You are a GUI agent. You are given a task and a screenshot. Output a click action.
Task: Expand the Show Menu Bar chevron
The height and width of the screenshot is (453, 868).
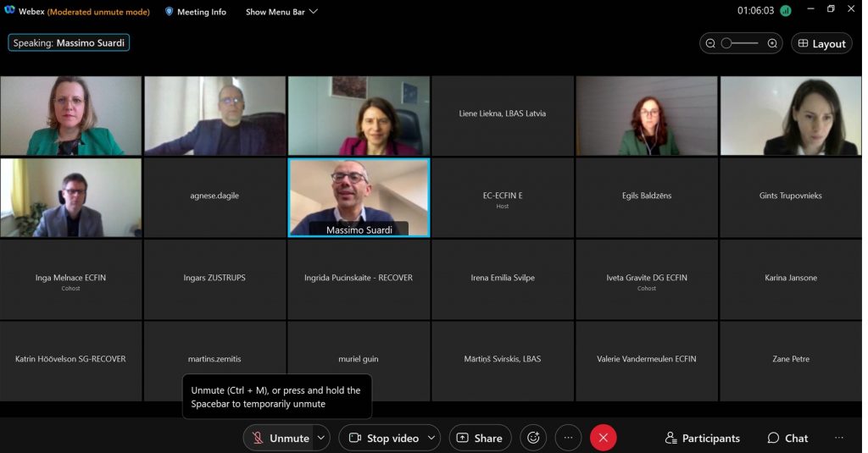click(314, 12)
